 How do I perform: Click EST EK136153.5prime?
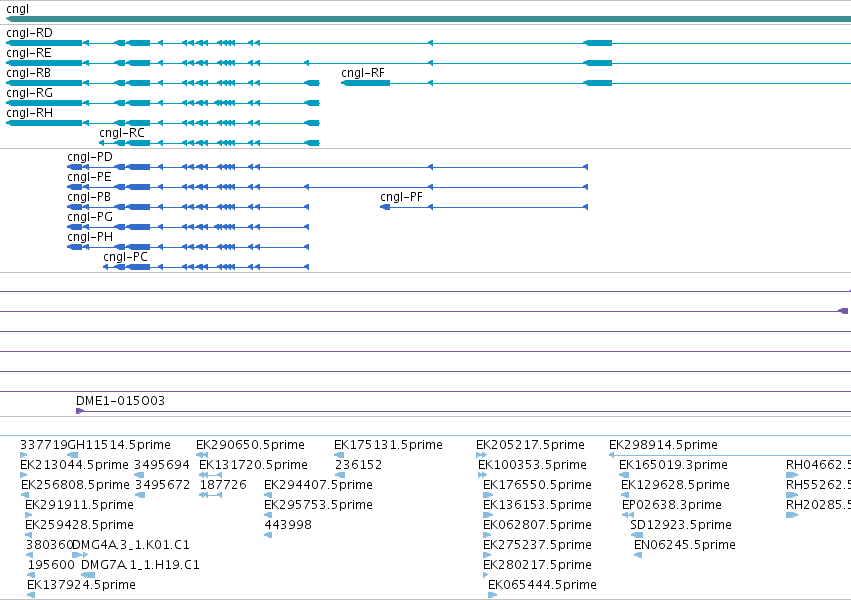[537, 505]
